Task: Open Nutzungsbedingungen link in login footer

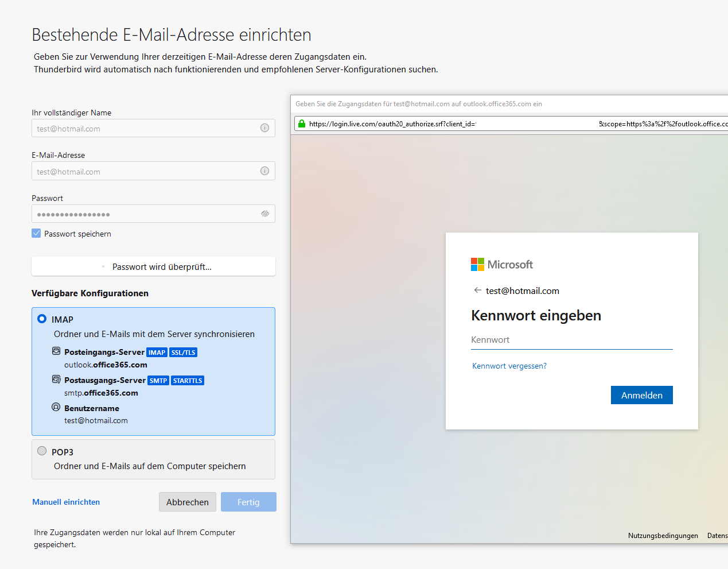Action: coord(663,536)
